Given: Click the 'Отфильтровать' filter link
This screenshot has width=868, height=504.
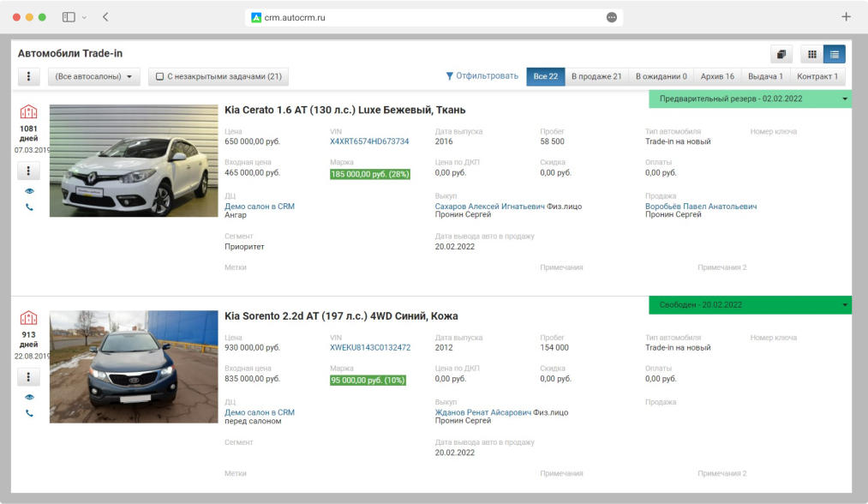Looking at the screenshot, I should 482,76.
